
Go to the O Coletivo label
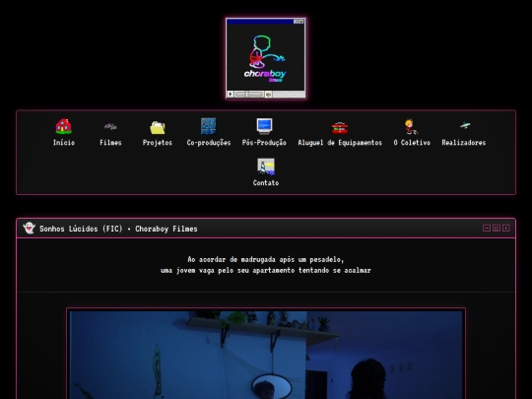tap(412, 143)
